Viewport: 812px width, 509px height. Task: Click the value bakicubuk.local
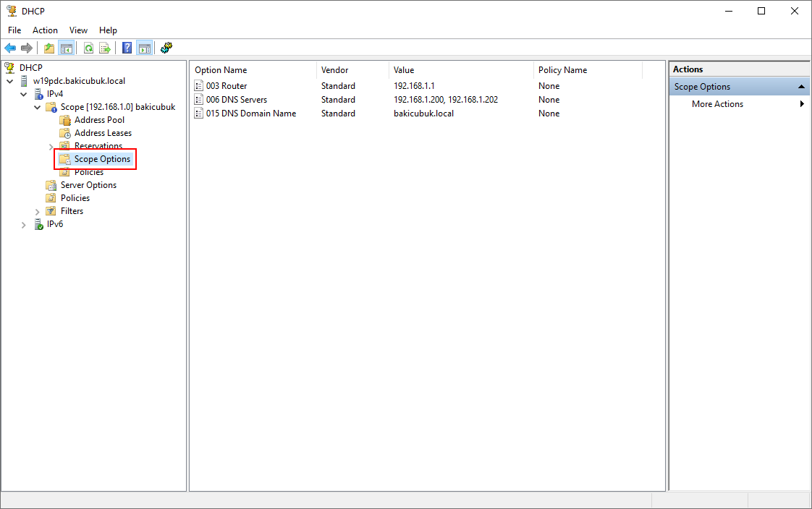[x=423, y=114]
